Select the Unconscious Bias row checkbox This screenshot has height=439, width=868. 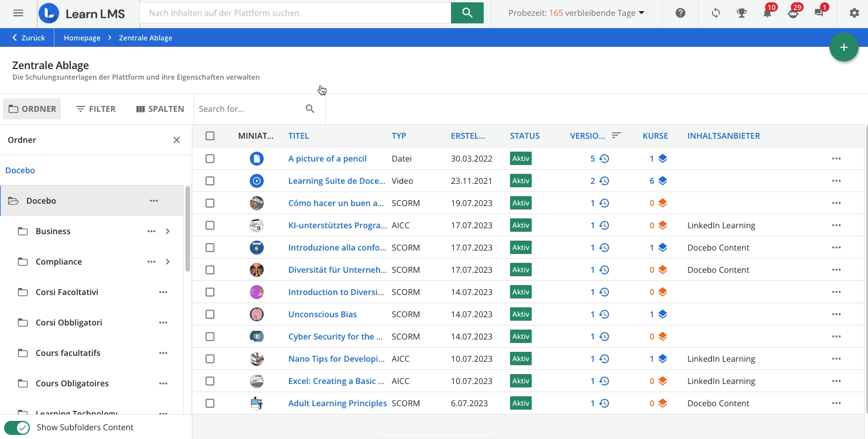click(210, 314)
